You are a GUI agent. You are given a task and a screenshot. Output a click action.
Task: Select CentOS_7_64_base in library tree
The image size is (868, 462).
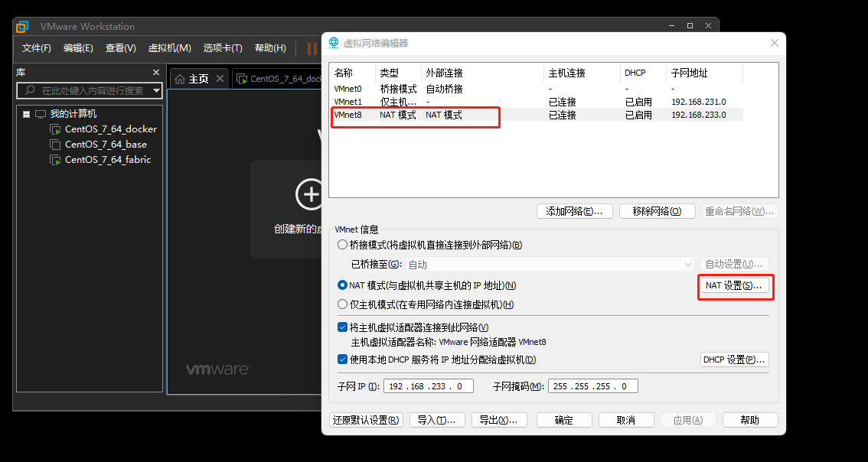tap(106, 145)
